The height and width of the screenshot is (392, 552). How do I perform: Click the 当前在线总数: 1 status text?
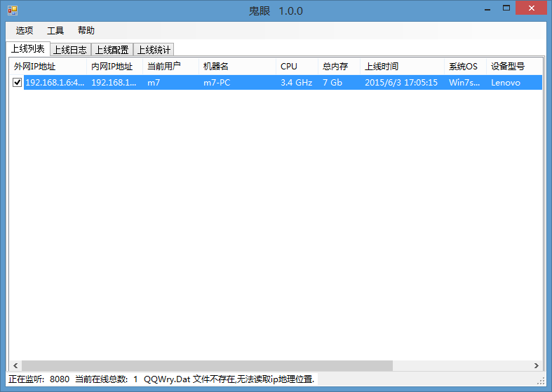[107, 379]
